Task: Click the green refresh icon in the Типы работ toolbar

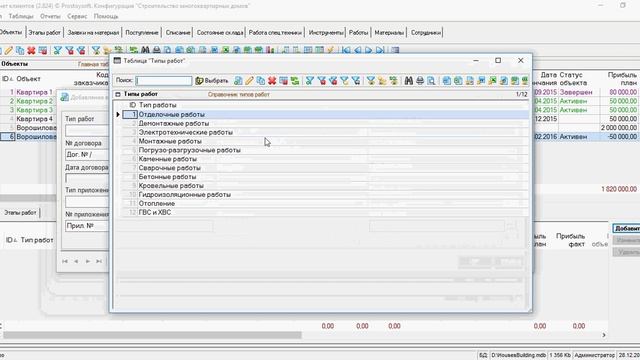Action: (x=295, y=81)
